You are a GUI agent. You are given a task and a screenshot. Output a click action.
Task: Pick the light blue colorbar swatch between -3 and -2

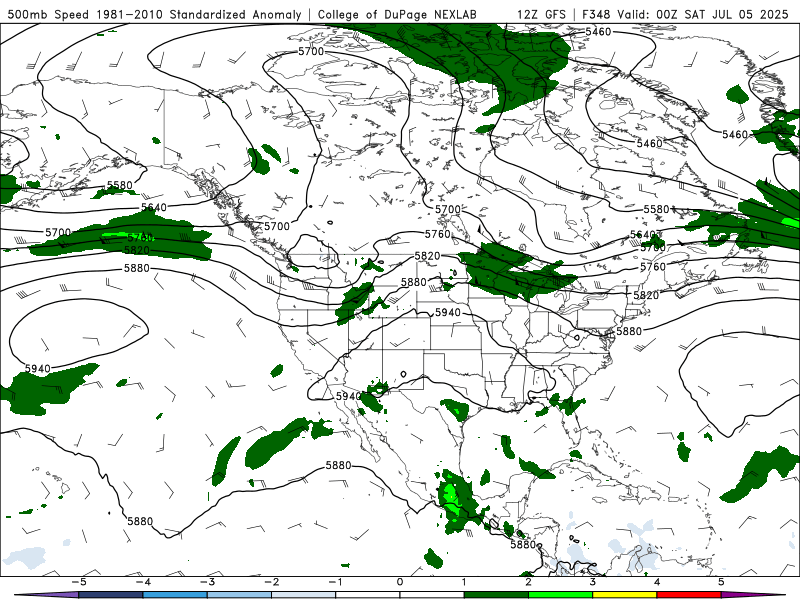[x=239, y=595]
